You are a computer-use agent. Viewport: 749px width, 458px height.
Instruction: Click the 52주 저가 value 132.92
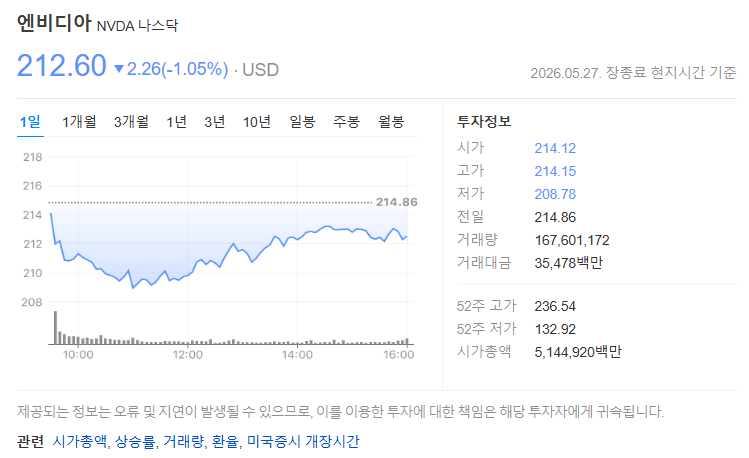coord(555,329)
